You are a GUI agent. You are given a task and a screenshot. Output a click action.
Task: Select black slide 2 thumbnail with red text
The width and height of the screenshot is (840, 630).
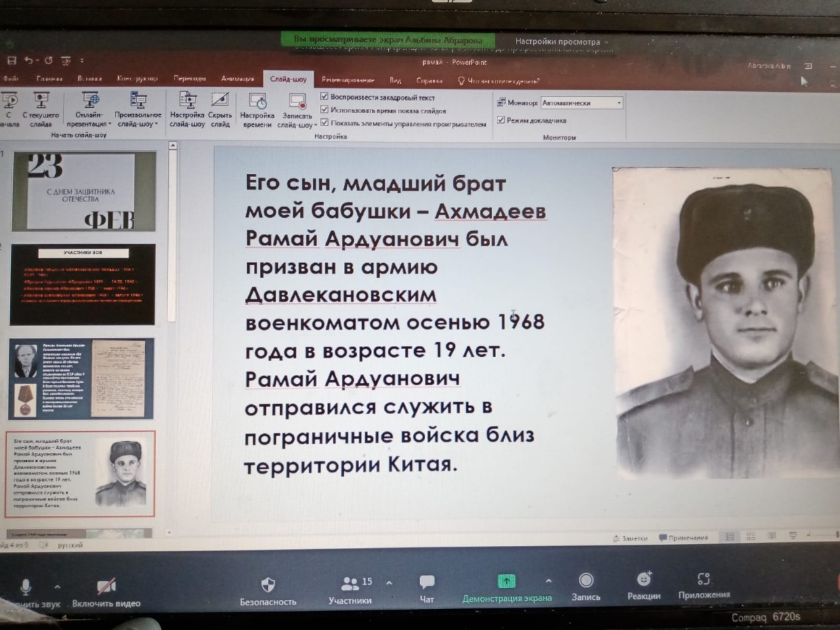pyautogui.click(x=83, y=284)
